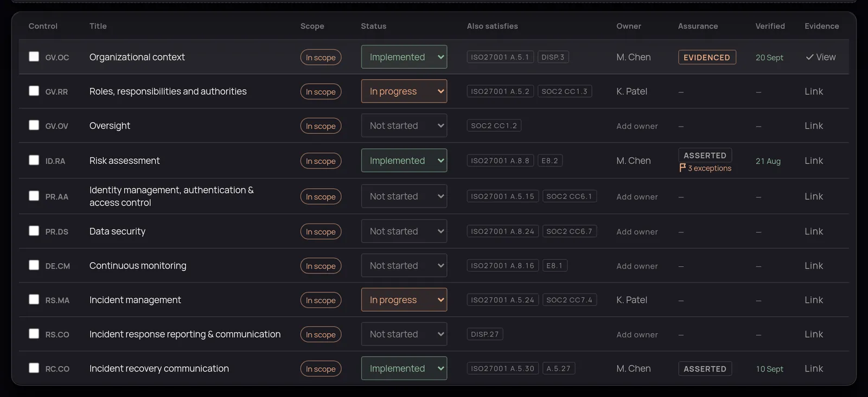This screenshot has height=397, width=868.
Task: Check the GV.OV Oversight checkbox
Action: [x=34, y=125]
